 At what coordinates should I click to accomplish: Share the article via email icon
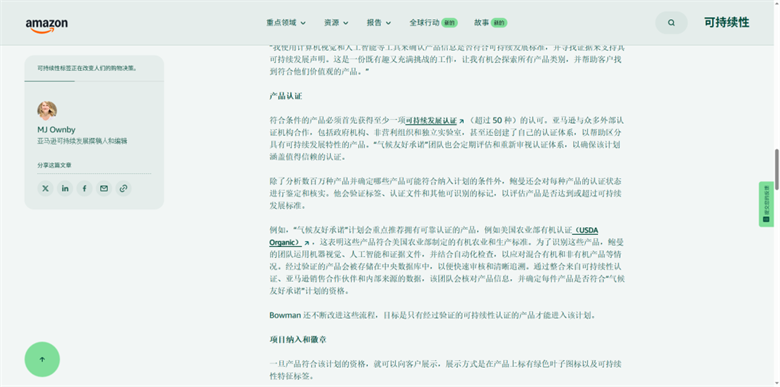click(x=104, y=188)
